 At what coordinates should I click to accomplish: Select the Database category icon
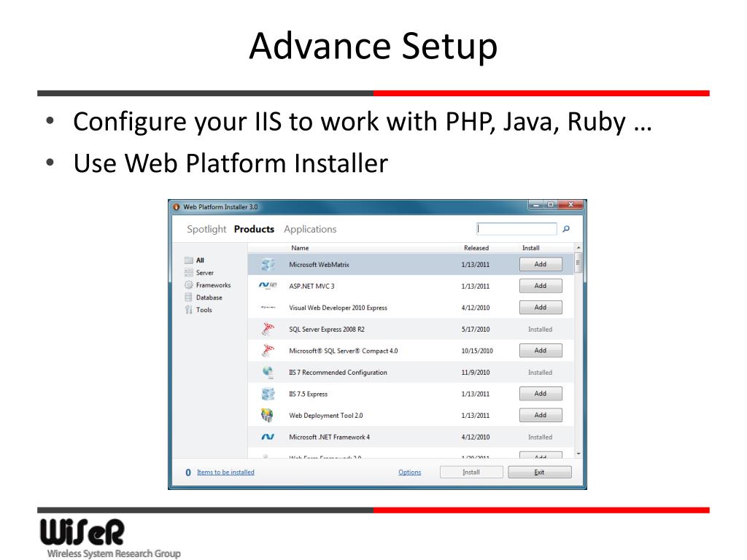tap(189, 297)
